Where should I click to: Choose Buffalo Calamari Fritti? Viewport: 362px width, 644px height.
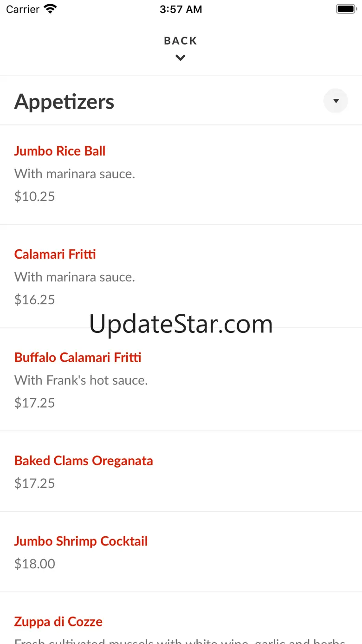click(x=78, y=358)
